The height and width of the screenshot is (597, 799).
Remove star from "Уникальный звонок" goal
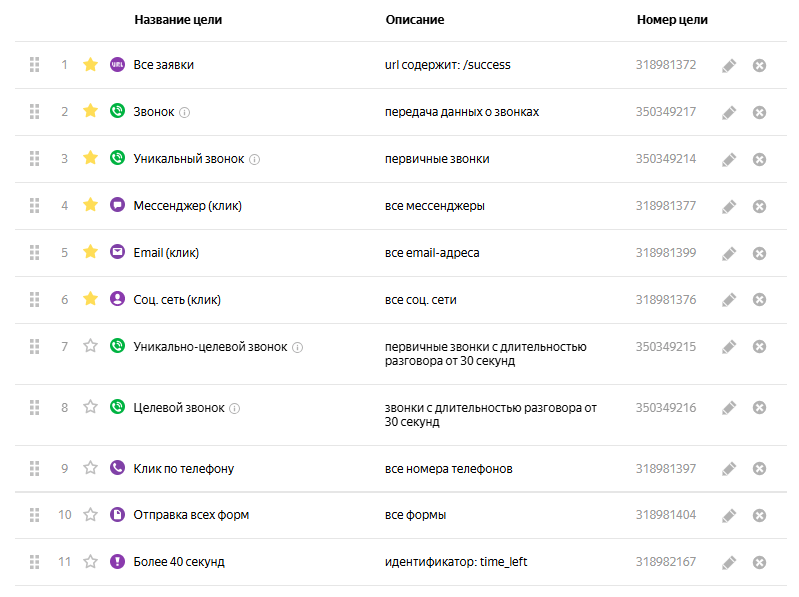point(90,158)
